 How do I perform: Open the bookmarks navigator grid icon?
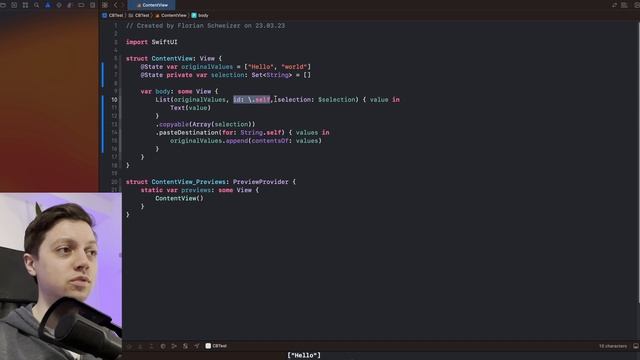tap(25, 5)
